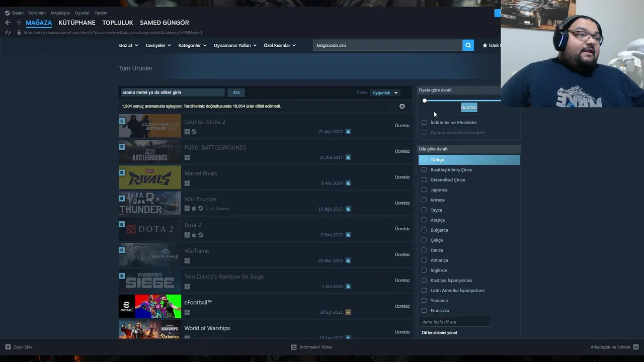Click Dota 2 library marker icon

(122, 224)
